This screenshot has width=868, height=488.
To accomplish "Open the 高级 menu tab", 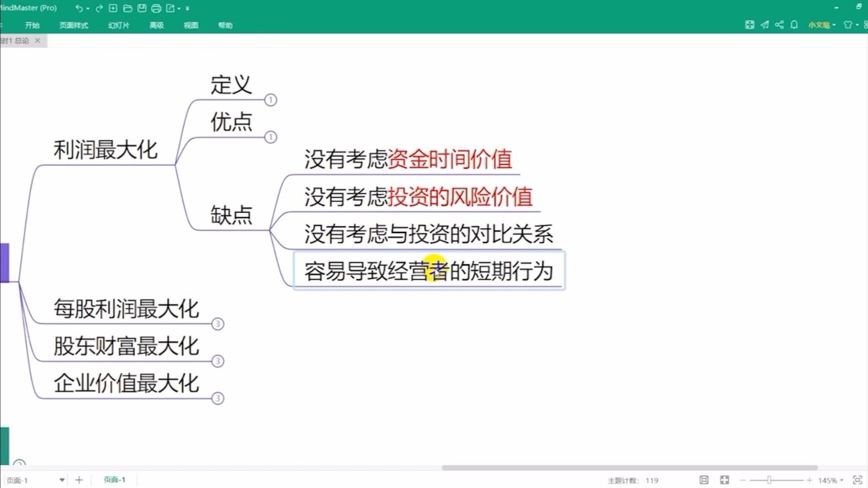I will coord(157,25).
